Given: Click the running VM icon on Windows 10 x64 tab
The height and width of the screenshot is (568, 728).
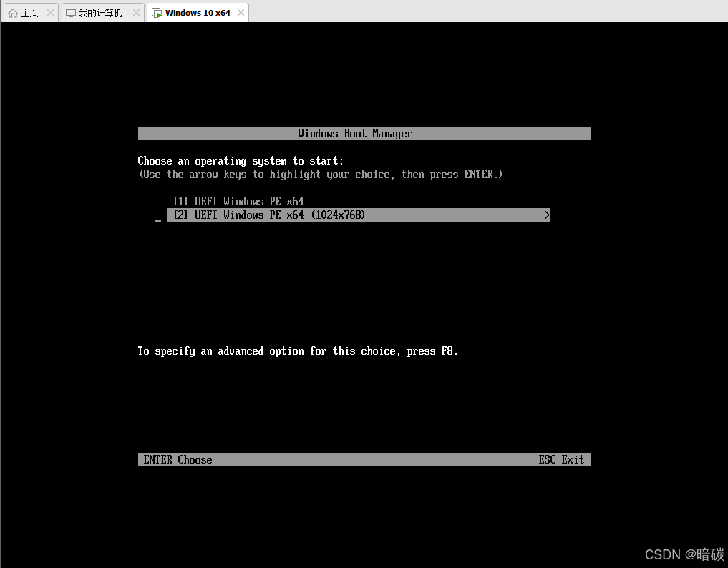Looking at the screenshot, I should tap(157, 13).
